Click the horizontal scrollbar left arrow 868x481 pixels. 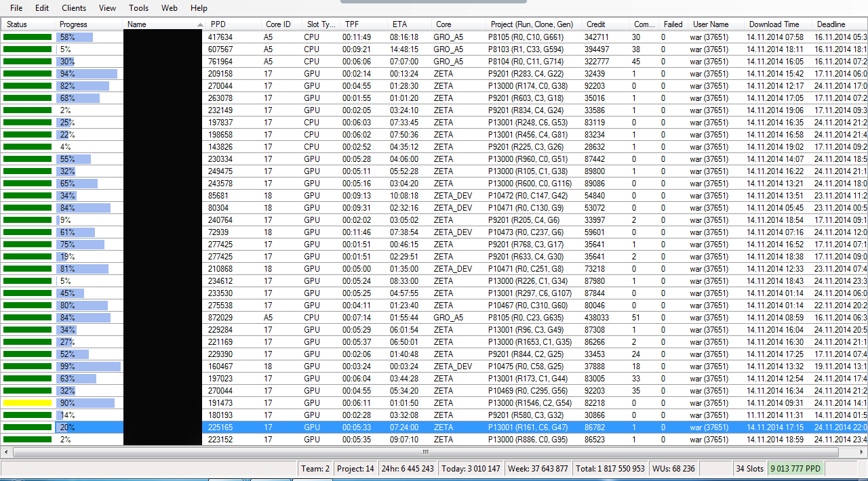6,452
